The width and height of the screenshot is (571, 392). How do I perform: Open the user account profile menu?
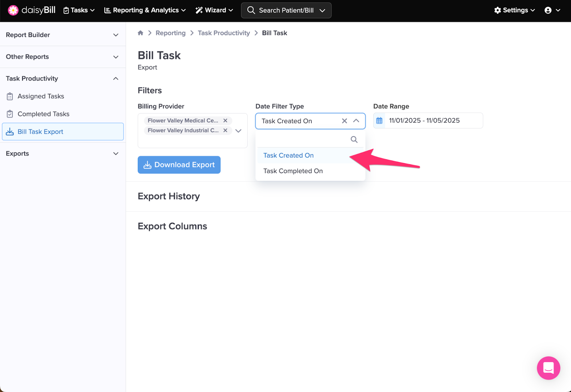[552, 10]
